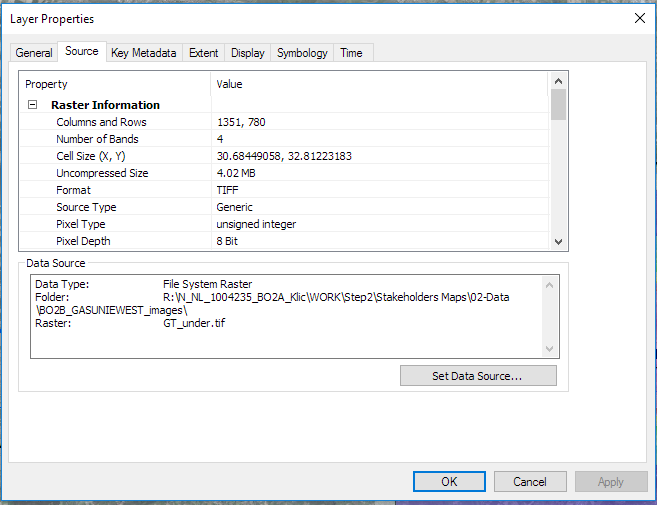657x505 pixels.
Task: Close the Layer Properties dialog
Action: coord(639,18)
